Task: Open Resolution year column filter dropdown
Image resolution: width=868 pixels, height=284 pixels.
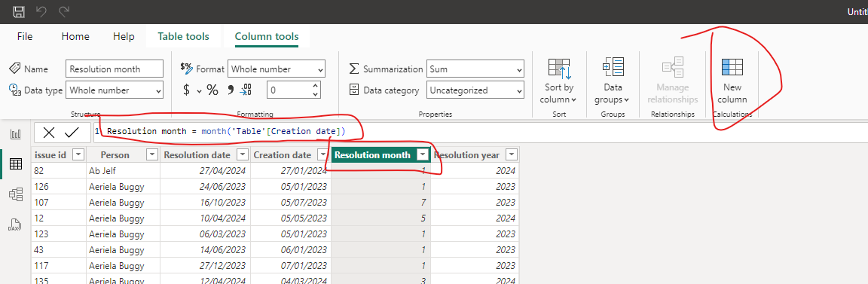Action: (512, 155)
